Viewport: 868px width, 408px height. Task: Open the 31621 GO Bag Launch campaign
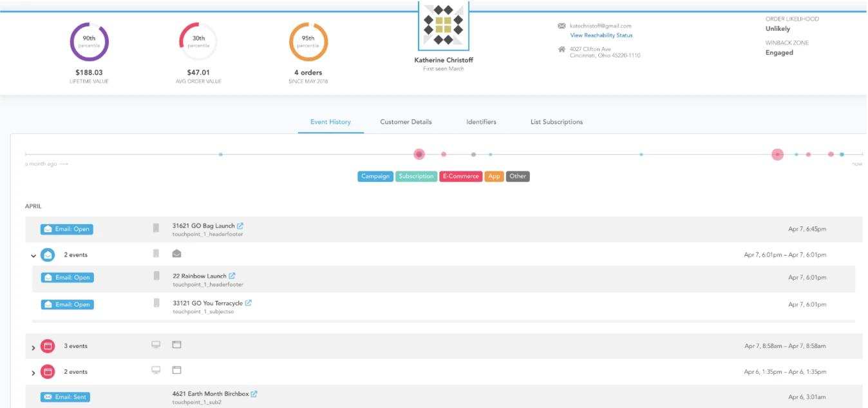coord(203,226)
